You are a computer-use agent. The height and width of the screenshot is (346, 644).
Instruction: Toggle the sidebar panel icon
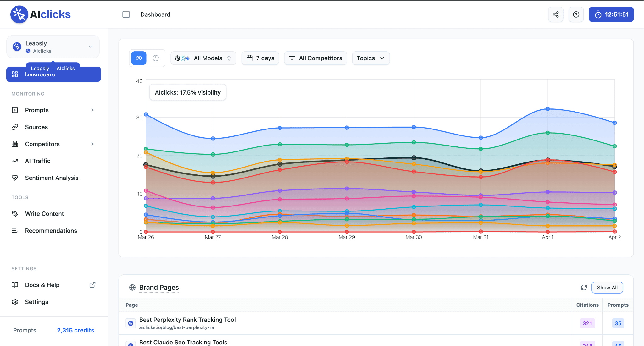[x=126, y=14]
